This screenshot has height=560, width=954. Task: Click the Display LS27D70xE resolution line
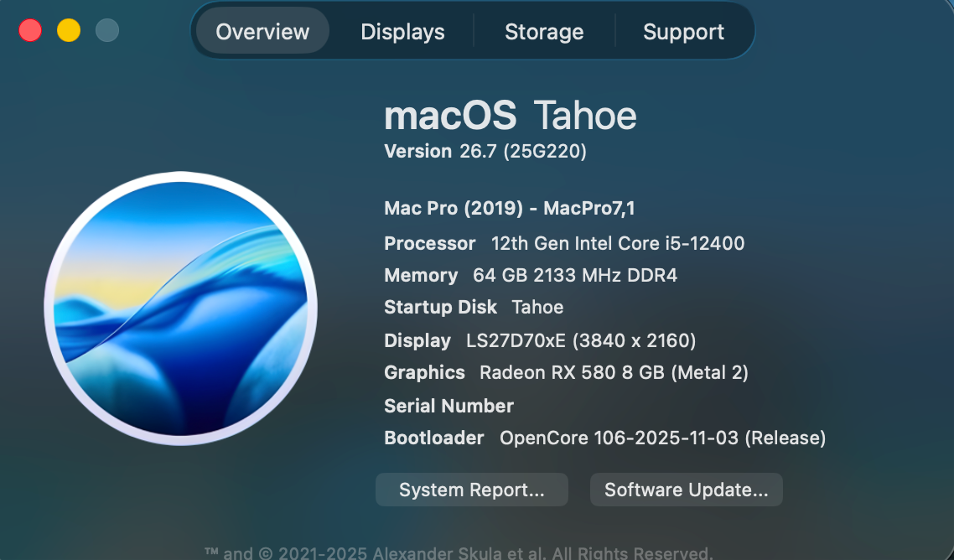pyautogui.click(x=540, y=340)
